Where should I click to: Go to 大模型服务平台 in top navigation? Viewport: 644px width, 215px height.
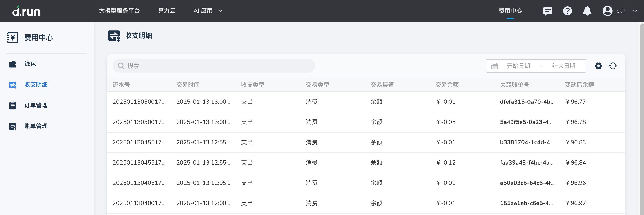tap(119, 11)
